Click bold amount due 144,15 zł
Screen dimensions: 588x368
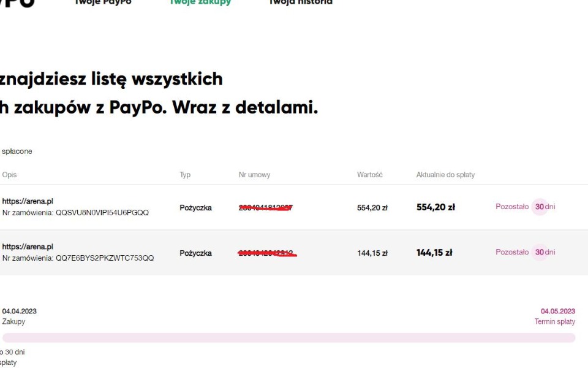pos(434,253)
